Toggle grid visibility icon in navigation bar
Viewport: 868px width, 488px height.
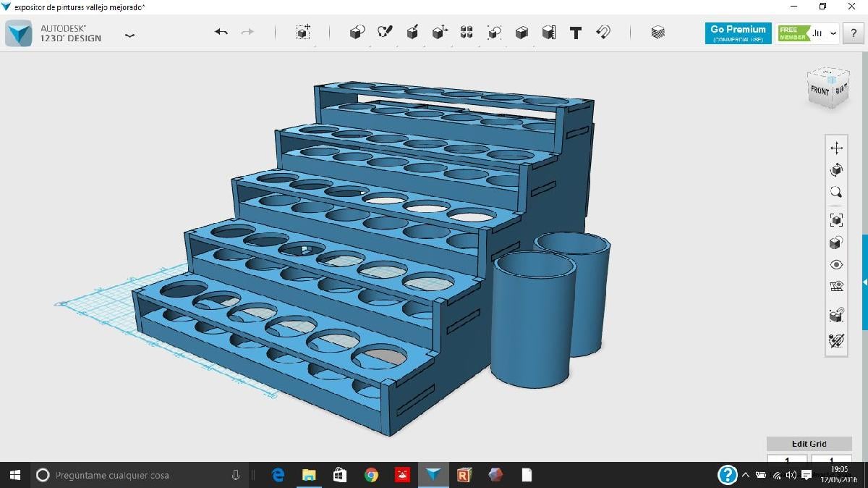point(836,287)
